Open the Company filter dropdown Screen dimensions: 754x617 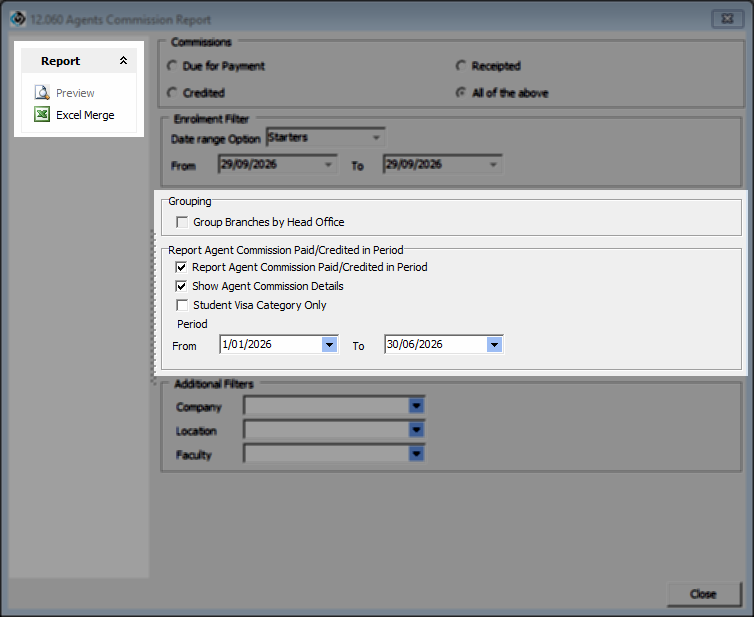click(416, 406)
